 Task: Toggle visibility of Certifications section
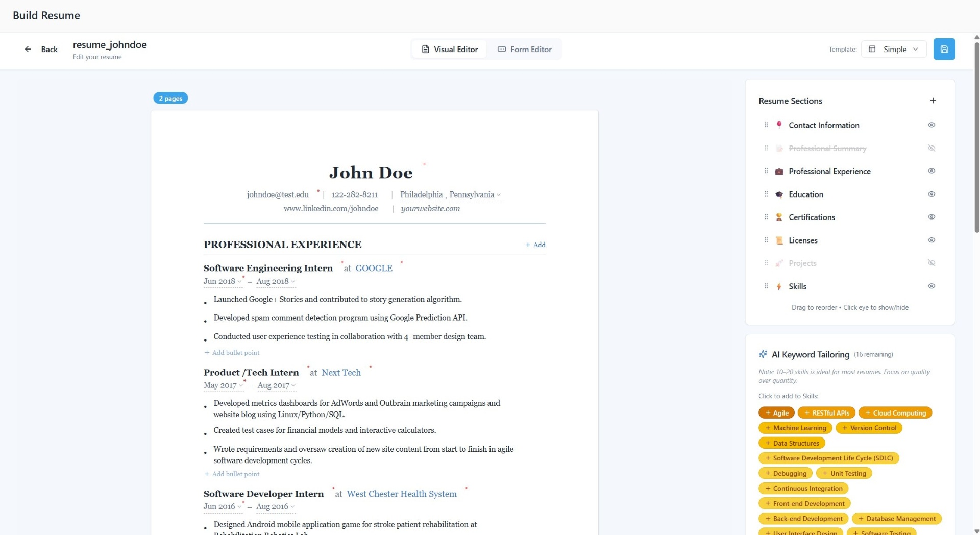931,217
